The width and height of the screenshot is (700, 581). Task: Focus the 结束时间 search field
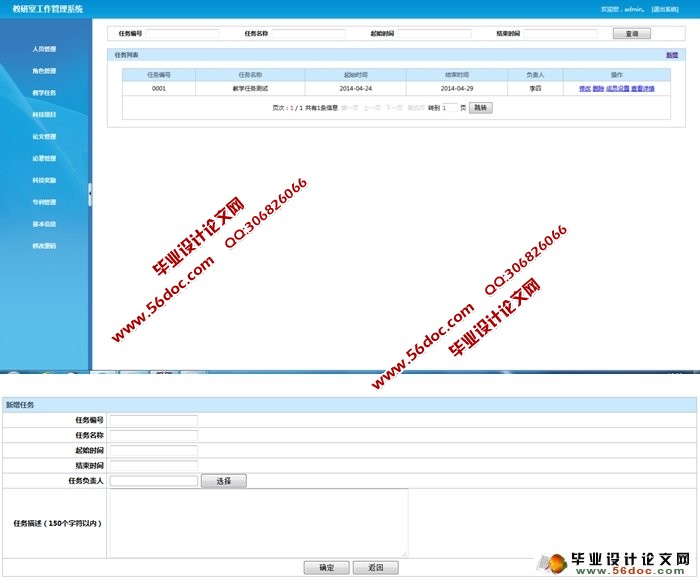click(x=560, y=33)
